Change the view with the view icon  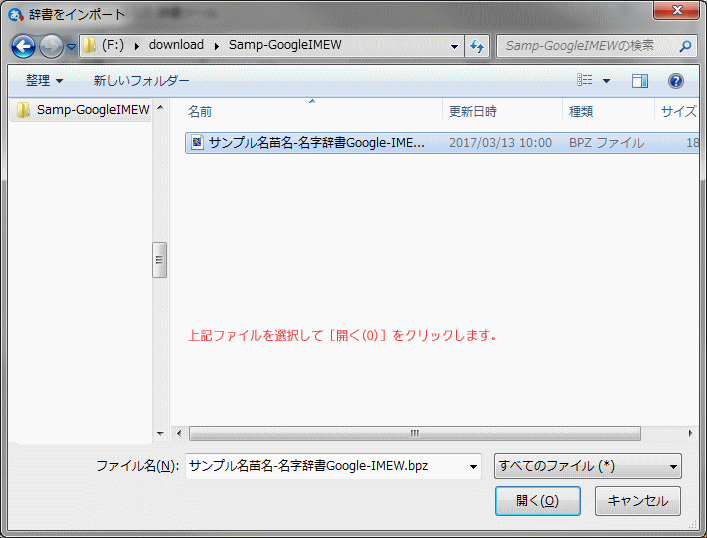tap(585, 80)
